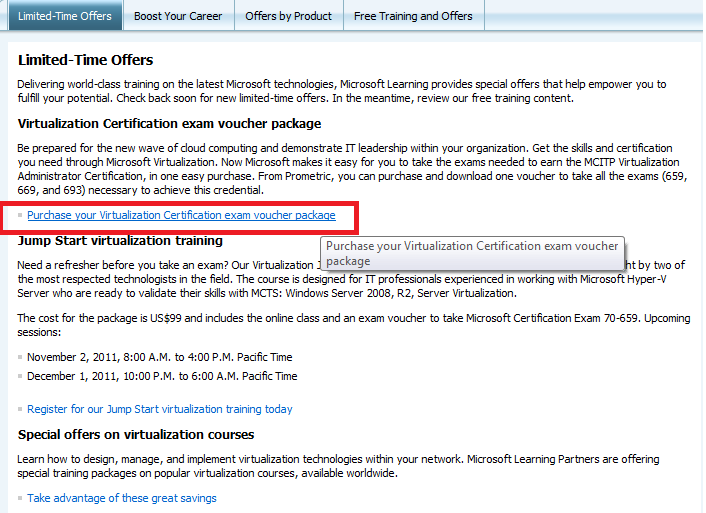Click paragraph starting 'Delivering world-class training'
This screenshot has height=513, width=706.
click(342, 91)
